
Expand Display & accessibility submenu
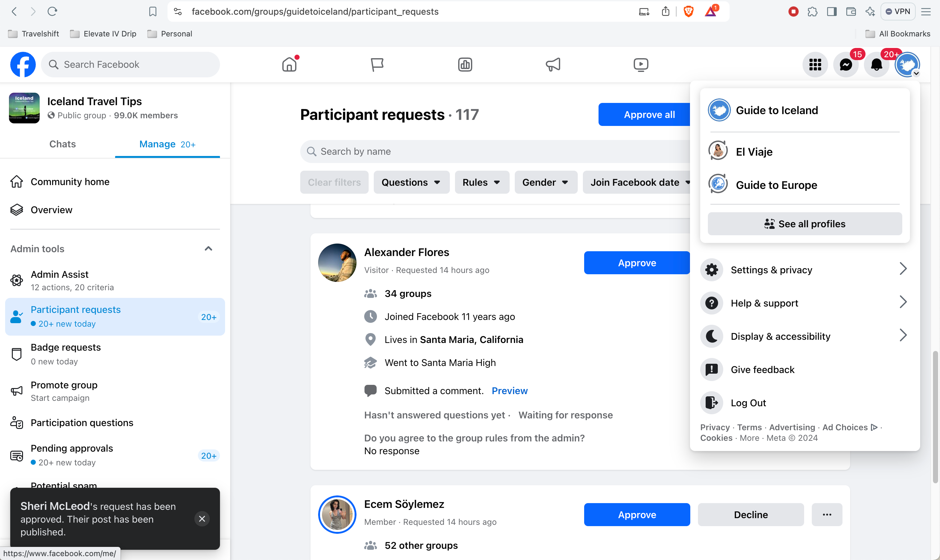click(x=805, y=336)
